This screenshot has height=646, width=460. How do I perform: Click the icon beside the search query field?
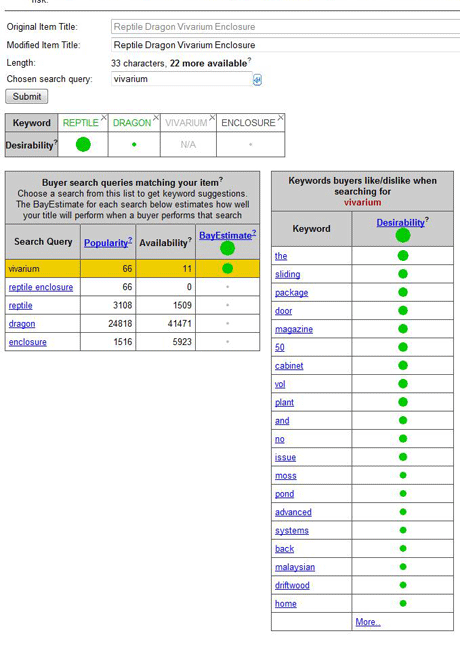coord(257,80)
